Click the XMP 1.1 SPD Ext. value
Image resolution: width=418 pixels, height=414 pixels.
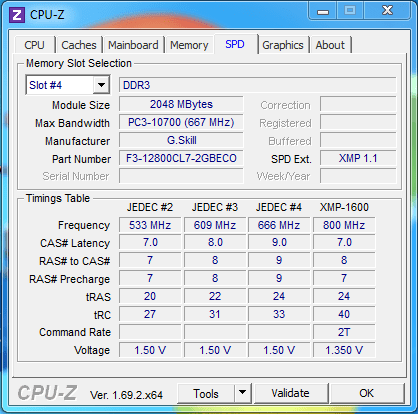tap(358, 158)
